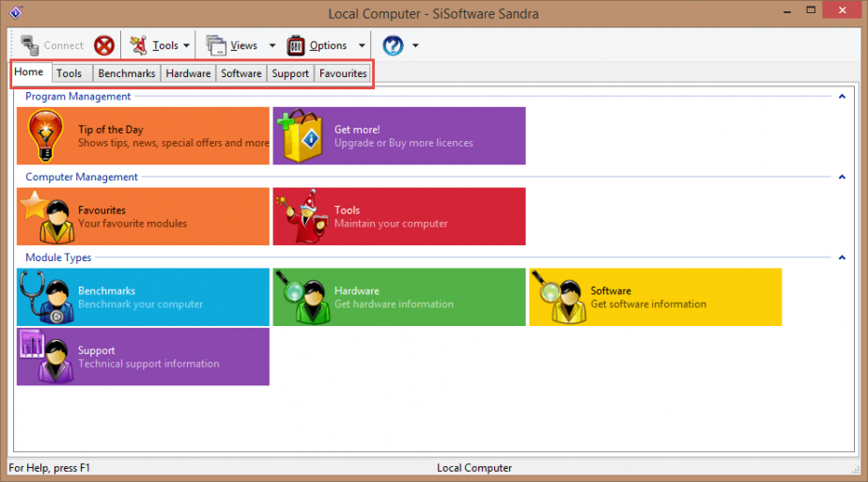Minimize the Sandra window
Image resolution: width=868 pixels, height=482 pixels.
[787, 10]
